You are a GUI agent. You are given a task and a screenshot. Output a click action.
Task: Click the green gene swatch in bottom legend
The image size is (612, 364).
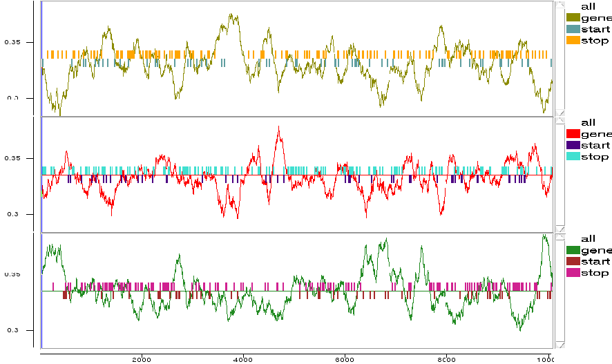[x=573, y=249]
